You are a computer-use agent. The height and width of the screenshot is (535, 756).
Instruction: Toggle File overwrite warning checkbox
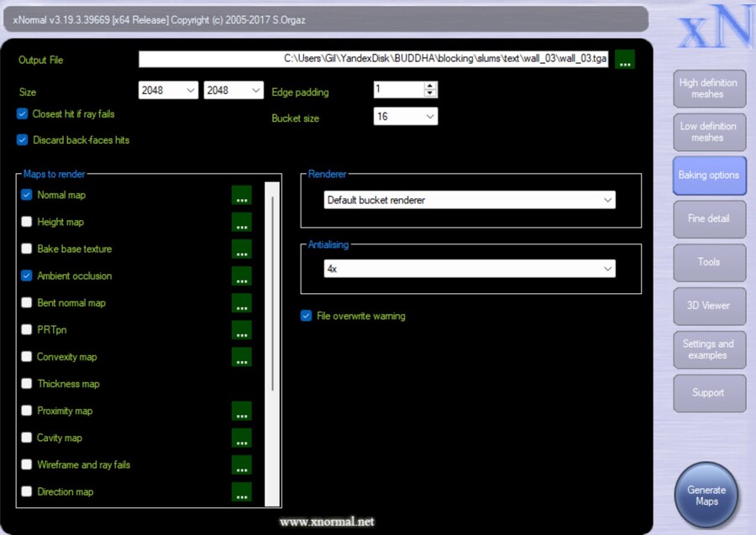[x=306, y=316]
